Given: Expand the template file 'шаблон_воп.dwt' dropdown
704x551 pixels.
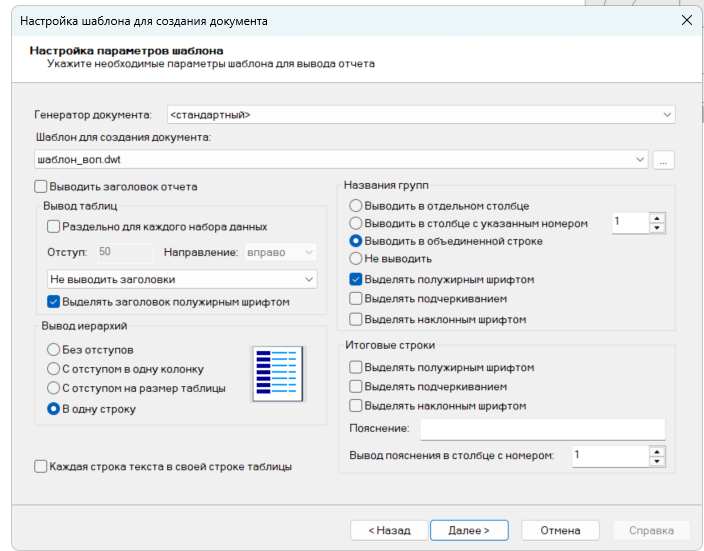Looking at the screenshot, I should point(640,159).
